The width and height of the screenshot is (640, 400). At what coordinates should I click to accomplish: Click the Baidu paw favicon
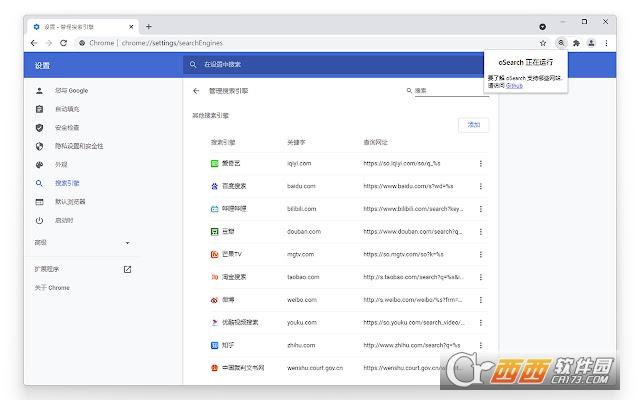214,186
